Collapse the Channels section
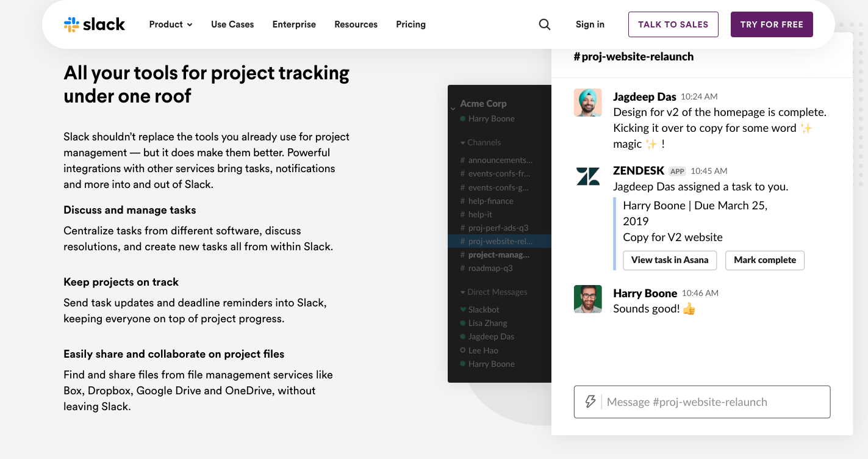Image resolution: width=868 pixels, height=459 pixels. [x=463, y=142]
